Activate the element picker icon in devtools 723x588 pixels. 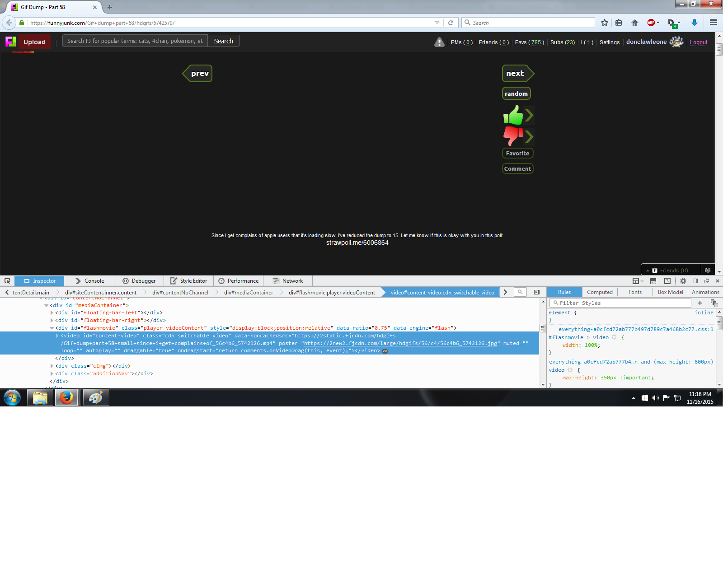coord(7,281)
